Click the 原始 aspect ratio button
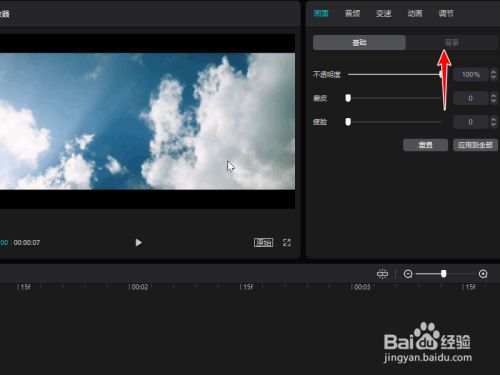This screenshot has height=375, width=500. point(263,242)
